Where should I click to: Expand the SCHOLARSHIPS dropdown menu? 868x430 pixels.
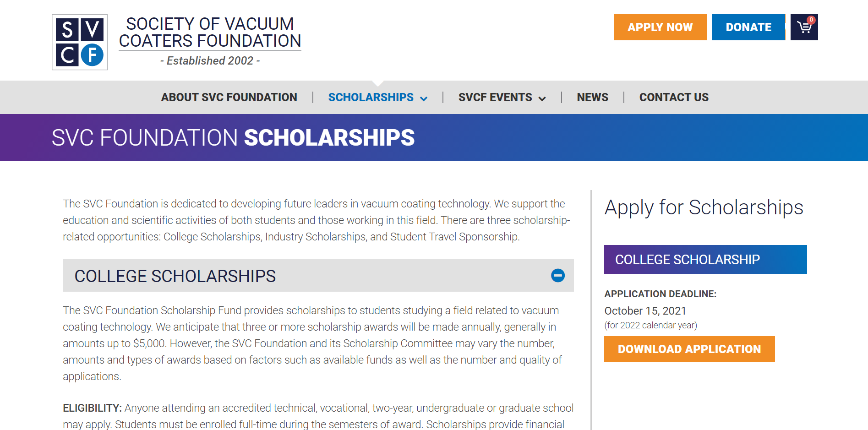[424, 98]
